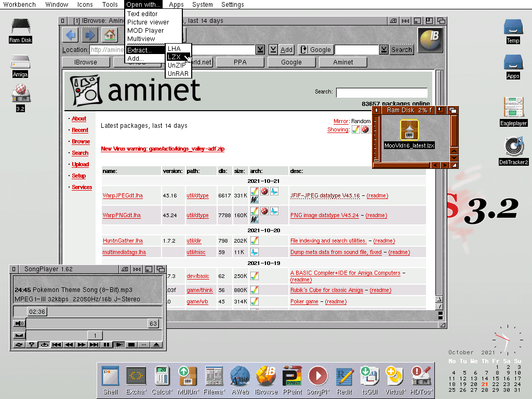
Task: Toggle SongPlayer repeat loop button
Action: pos(44,345)
